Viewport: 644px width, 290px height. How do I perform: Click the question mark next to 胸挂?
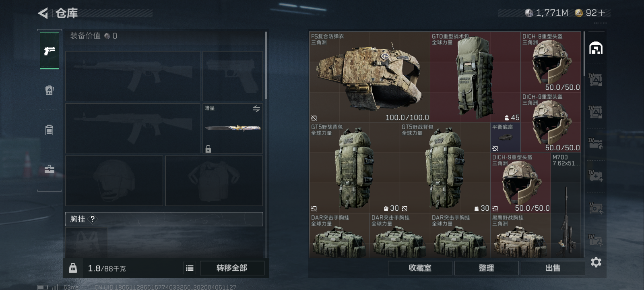93,219
